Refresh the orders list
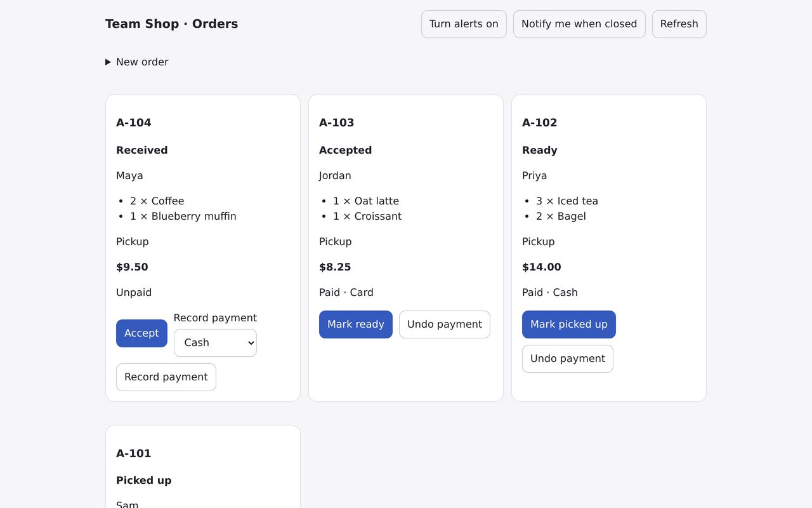This screenshot has height=508, width=812. pos(679,24)
